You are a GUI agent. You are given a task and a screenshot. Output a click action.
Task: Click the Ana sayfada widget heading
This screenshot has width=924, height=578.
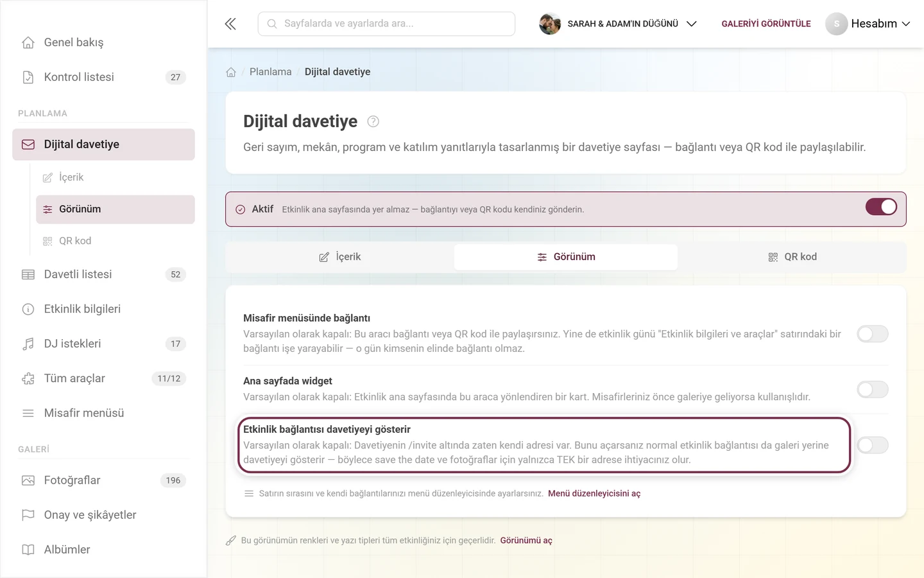tap(287, 381)
